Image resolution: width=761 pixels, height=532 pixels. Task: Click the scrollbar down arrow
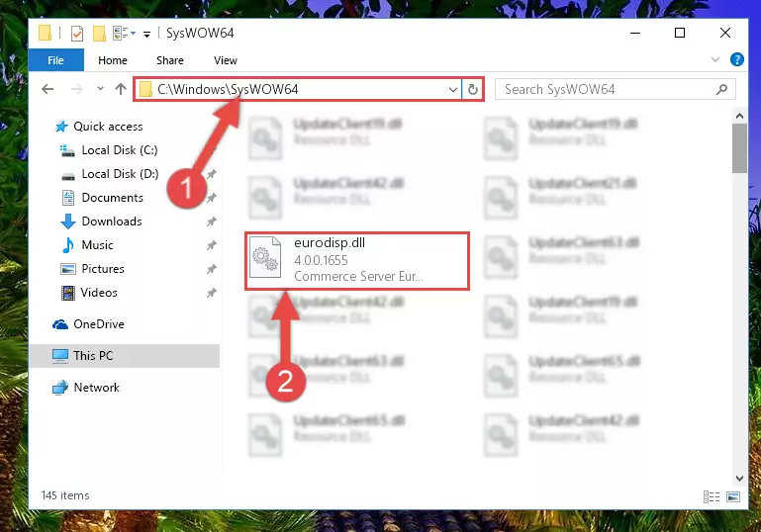pyautogui.click(x=739, y=479)
